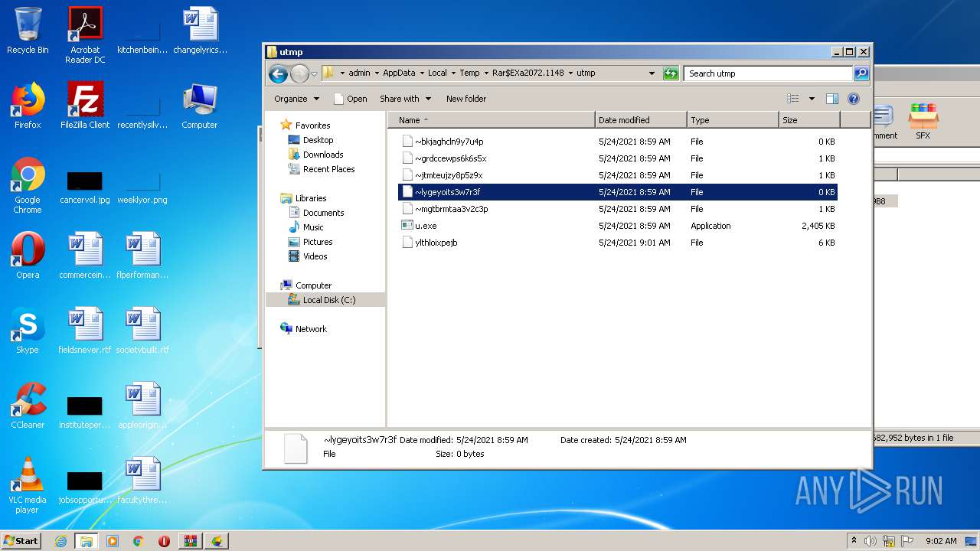Select file ~grdccewps6k6s5x
980x551 pixels.
point(618,158)
